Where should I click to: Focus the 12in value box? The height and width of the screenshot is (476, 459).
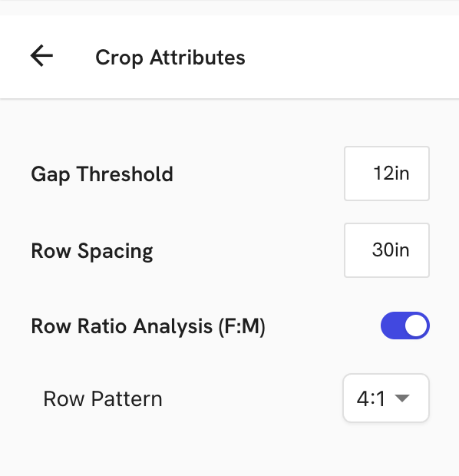click(x=387, y=174)
